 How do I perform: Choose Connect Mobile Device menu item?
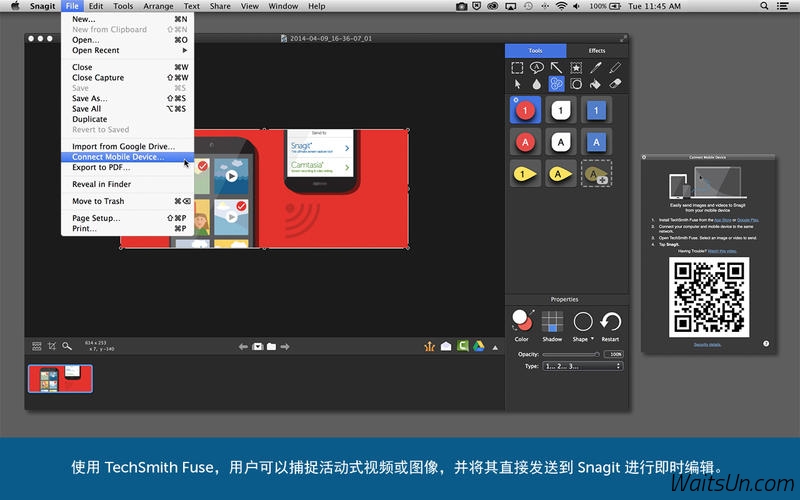point(128,157)
